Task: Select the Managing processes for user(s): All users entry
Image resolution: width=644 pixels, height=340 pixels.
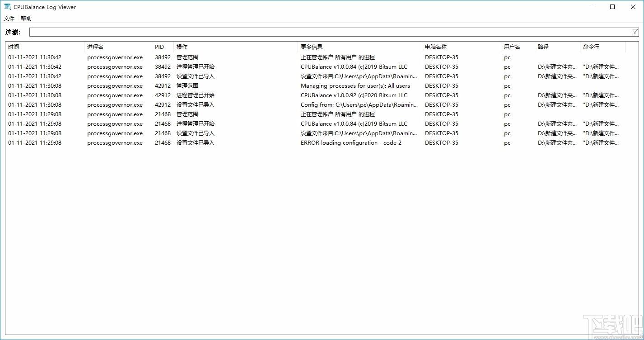Action: (x=355, y=86)
